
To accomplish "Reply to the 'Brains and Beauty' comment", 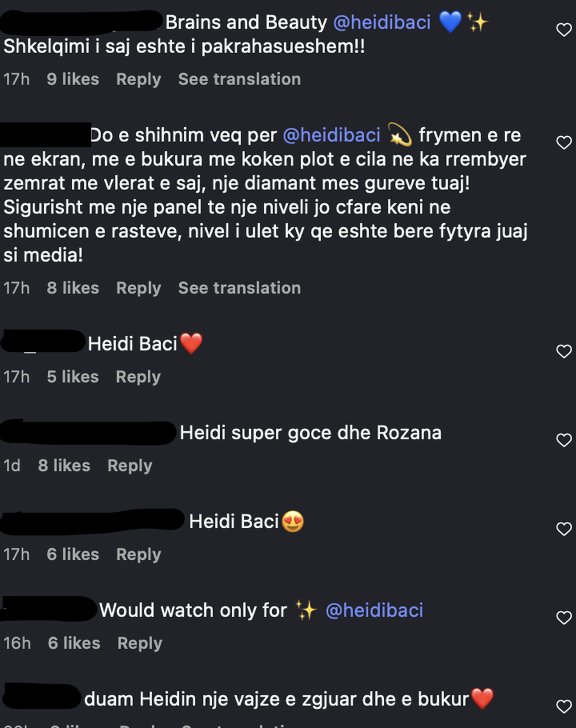I will click(138, 79).
